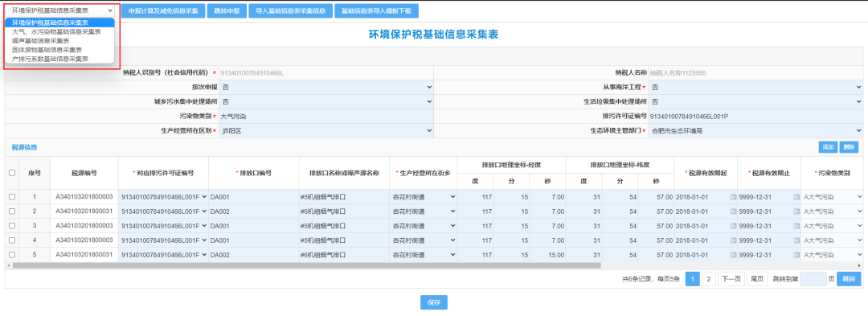868x316 pixels.
Task: Check the checkbox for row 1
Action: pos(12,197)
